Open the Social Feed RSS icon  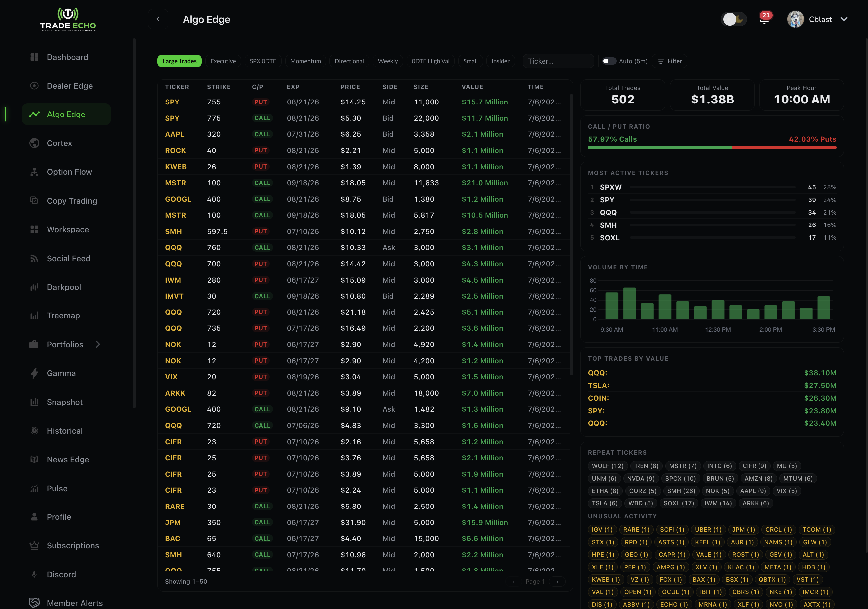(x=34, y=258)
